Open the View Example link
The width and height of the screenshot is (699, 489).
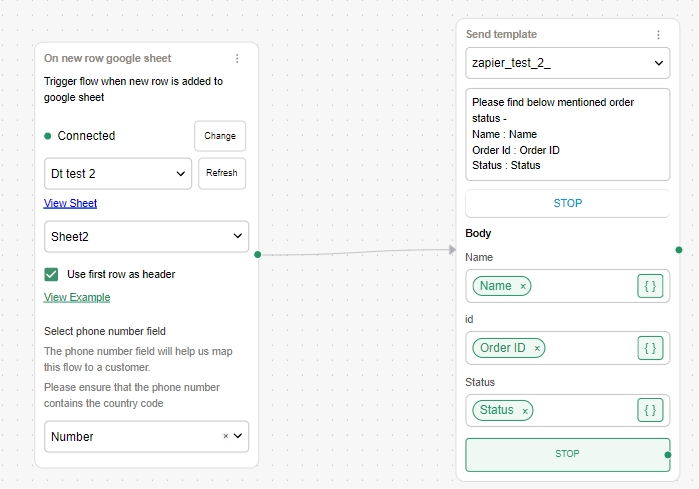(77, 297)
